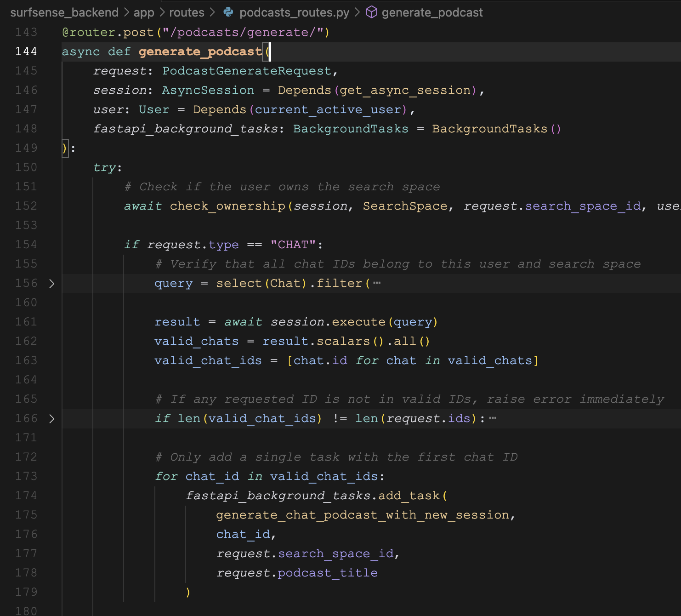The height and width of the screenshot is (616, 681).
Task: Click line number 144 in gutter
Action: 26,51
